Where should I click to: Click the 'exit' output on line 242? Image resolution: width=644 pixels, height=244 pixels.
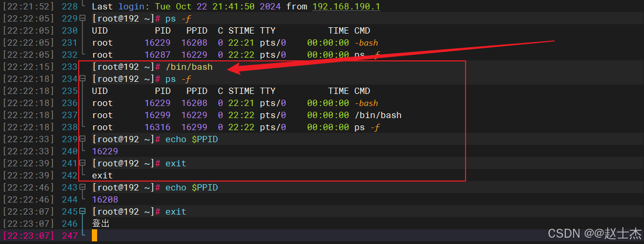102,176
